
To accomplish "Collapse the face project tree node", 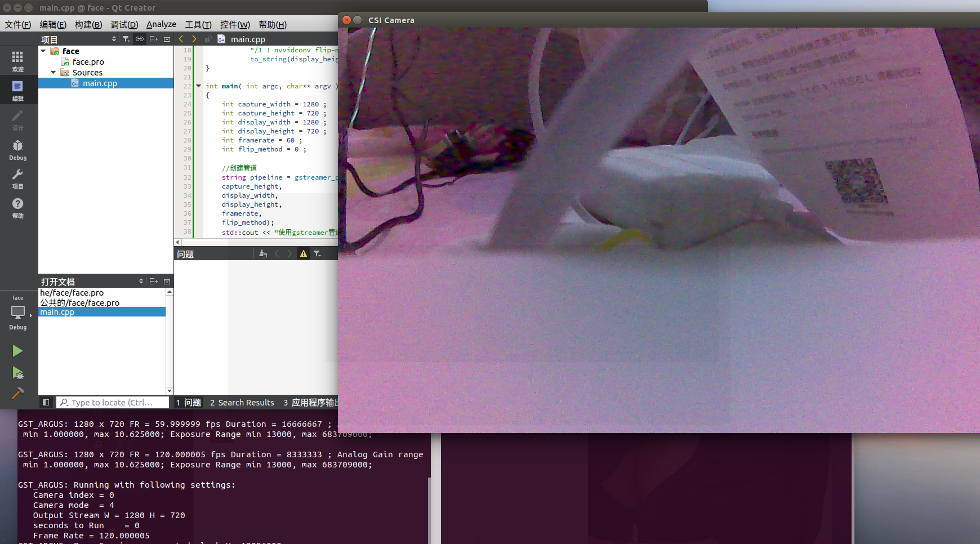I will tap(43, 51).
